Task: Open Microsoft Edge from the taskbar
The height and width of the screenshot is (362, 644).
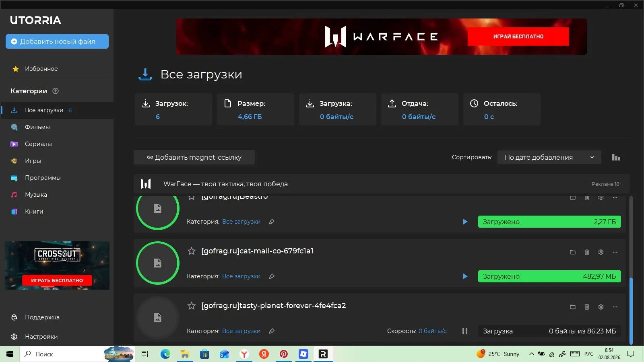Action: [x=165, y=354]
